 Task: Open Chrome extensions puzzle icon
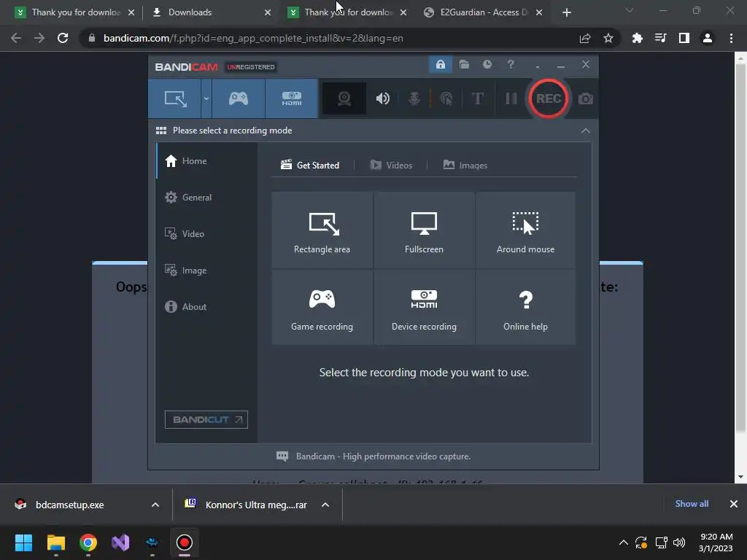(x=637, y=38)
